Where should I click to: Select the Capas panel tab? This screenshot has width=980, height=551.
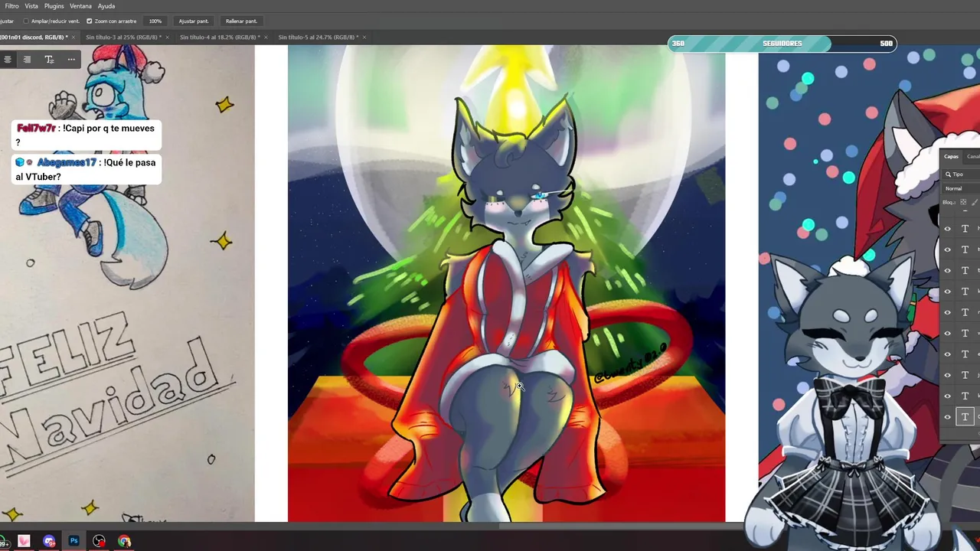(951, 156)
